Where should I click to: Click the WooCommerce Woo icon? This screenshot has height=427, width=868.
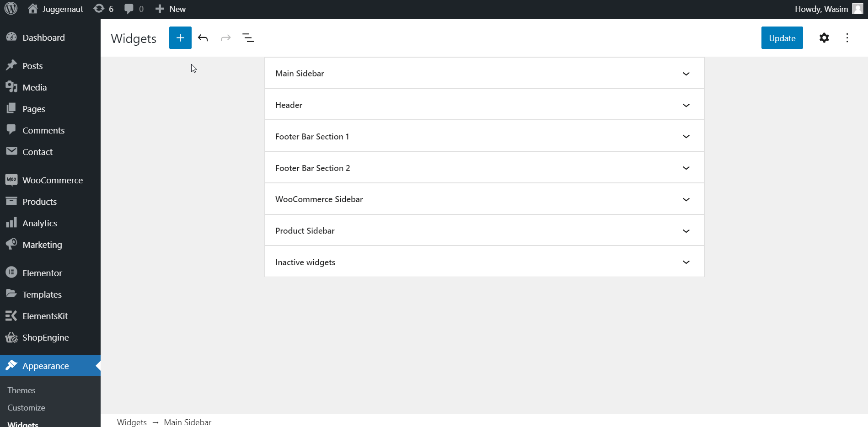(11, 180)
